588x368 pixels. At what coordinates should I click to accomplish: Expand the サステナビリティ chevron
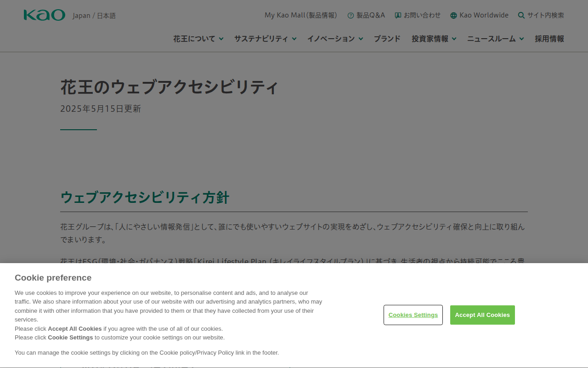294,39
